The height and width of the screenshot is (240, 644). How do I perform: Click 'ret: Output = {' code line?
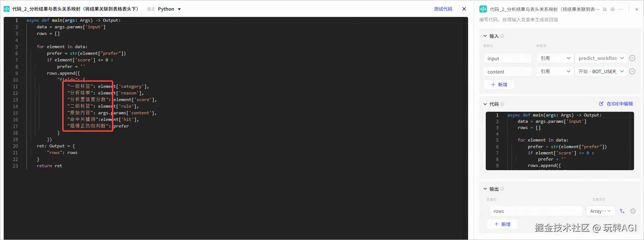[x=56, y=146]
